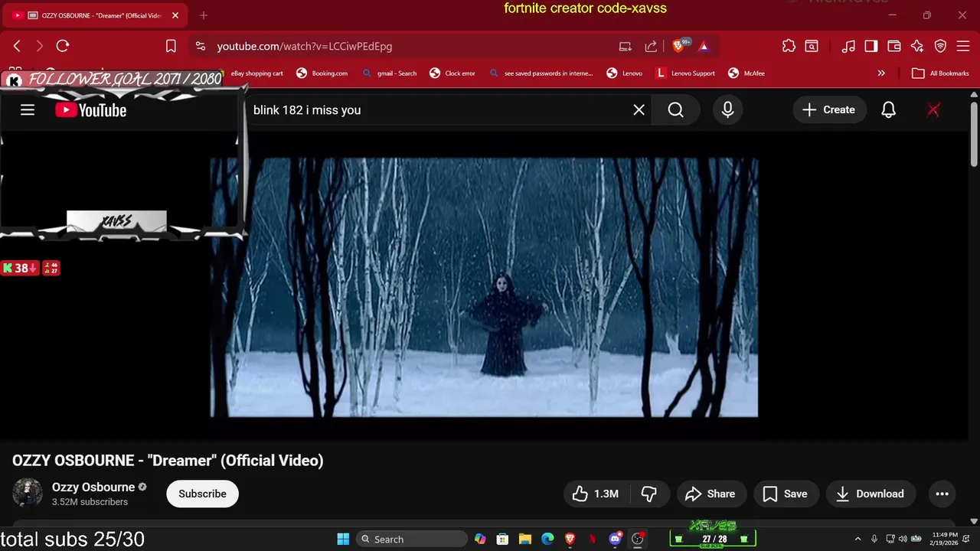Expand hidden bookmarks chevron

tap(881, 73)
